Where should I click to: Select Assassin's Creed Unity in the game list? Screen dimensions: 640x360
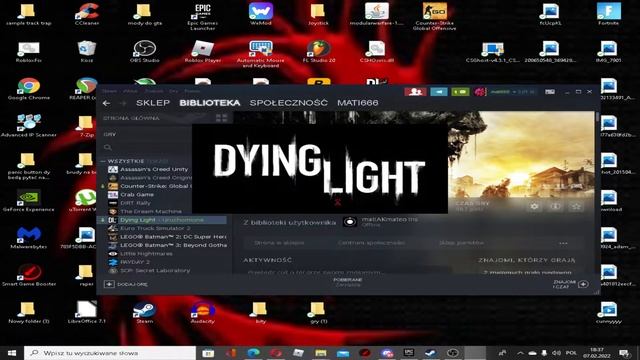(x=154, y=169)
